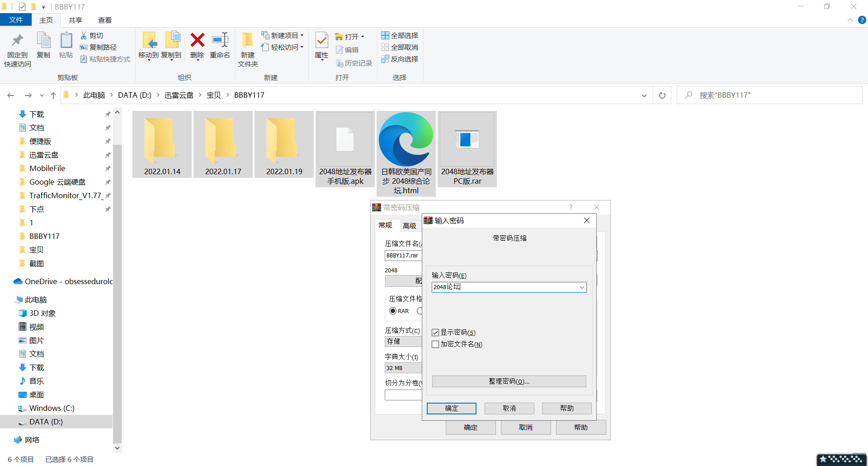The height and width of the screenshot is (466, 868).
Task: Uncheck the Show Password checkbox
Action: point(435,333)
